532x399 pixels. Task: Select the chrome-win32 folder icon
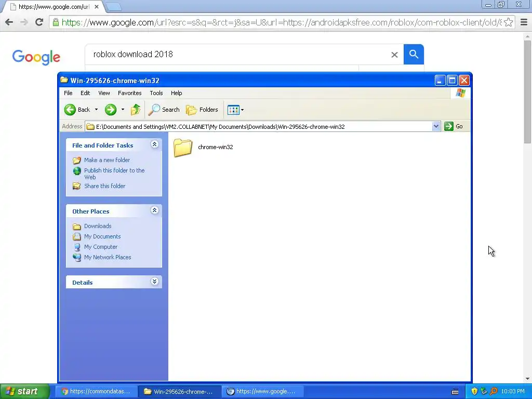click(183, 148)
